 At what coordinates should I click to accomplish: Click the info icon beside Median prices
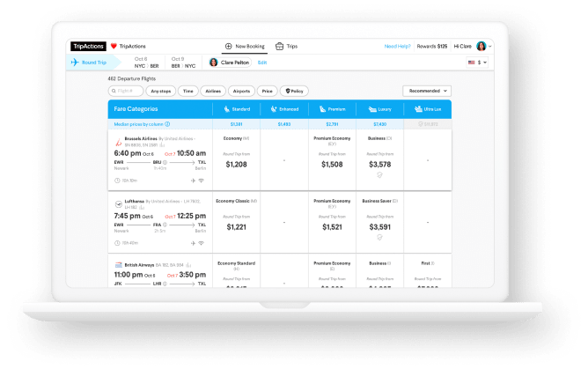tap(167, 124)
